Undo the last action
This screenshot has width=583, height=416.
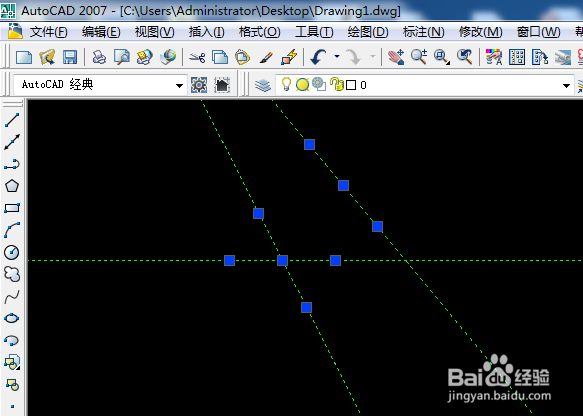pyautogui.click(x=318, y=57)
